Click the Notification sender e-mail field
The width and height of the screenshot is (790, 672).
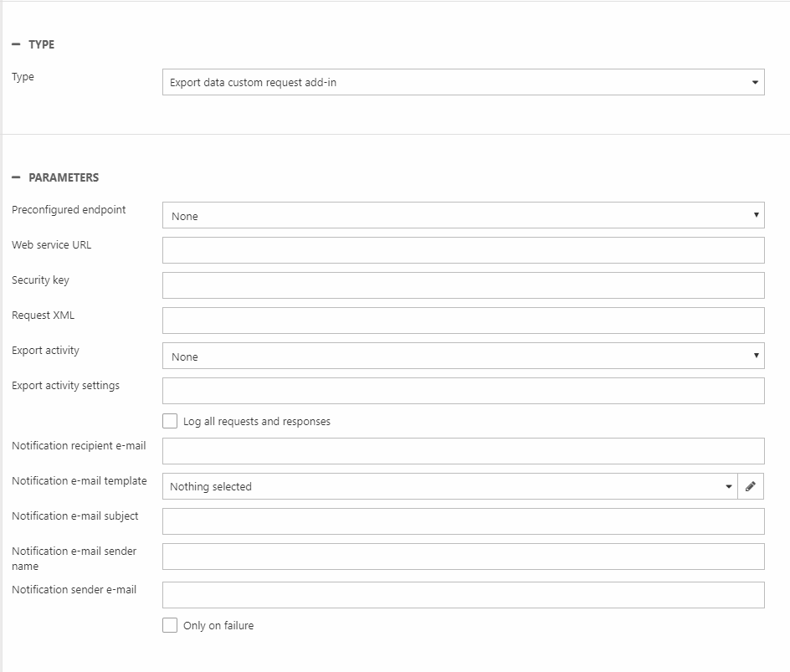coord(463,595)
